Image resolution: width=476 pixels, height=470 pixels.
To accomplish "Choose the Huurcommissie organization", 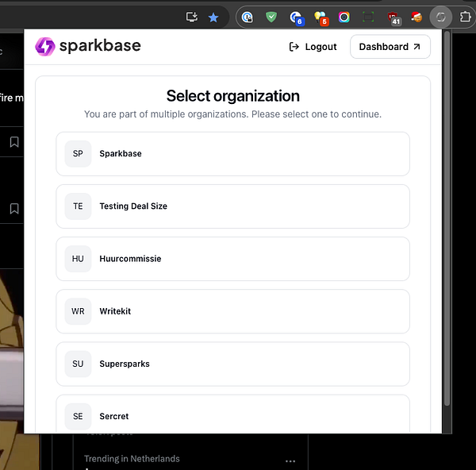I will tap(232, 259).
